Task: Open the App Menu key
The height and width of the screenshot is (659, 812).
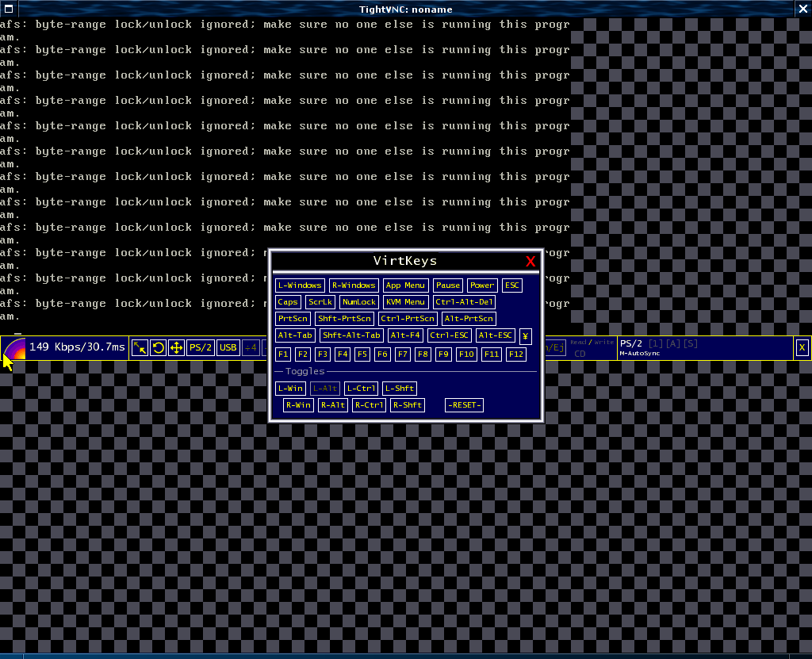Action: pos(404,285)
